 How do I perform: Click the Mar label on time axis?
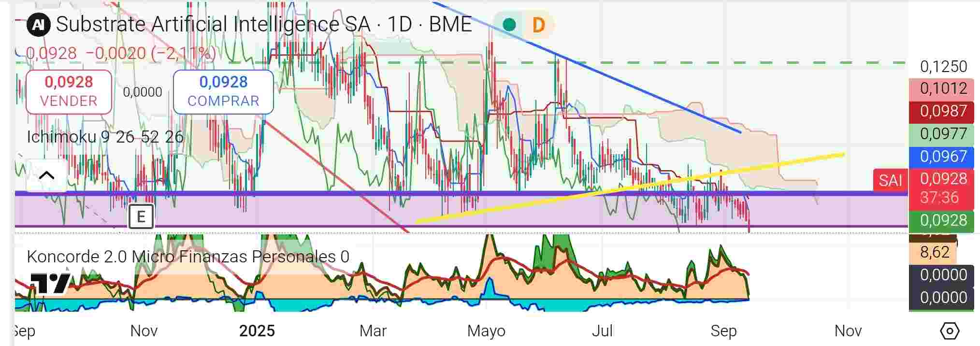(x=373, y=331)
